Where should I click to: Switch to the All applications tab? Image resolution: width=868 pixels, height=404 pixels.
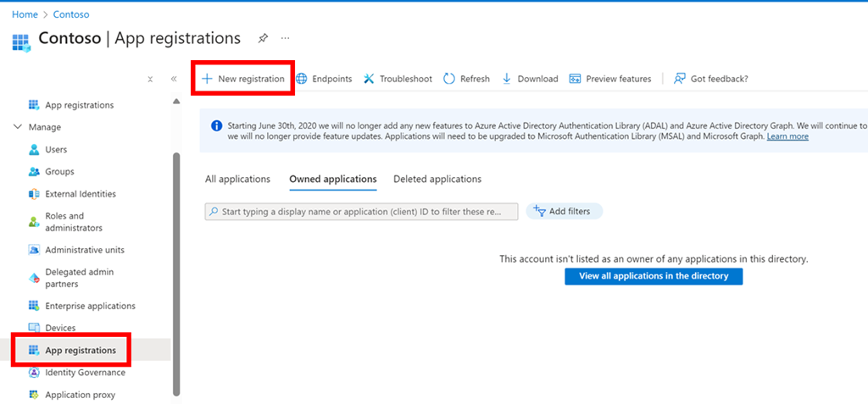coord(237,179)
